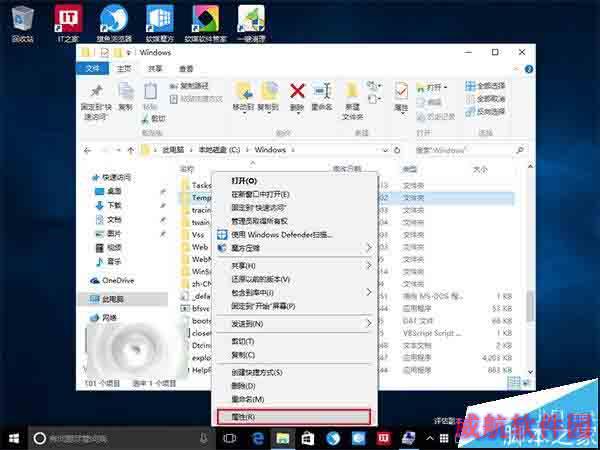Image resolution: width=600 pixels, height=450 pixels.
Task: Expand the Open (打开) dropdown in ribbon
Action: (445, 87)
